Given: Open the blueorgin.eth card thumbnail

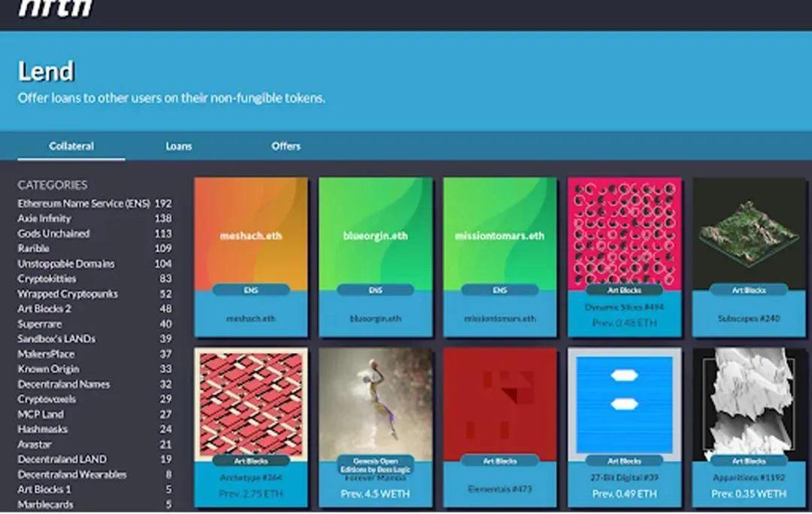Looking at the screenshot, I should click(375, 233).
